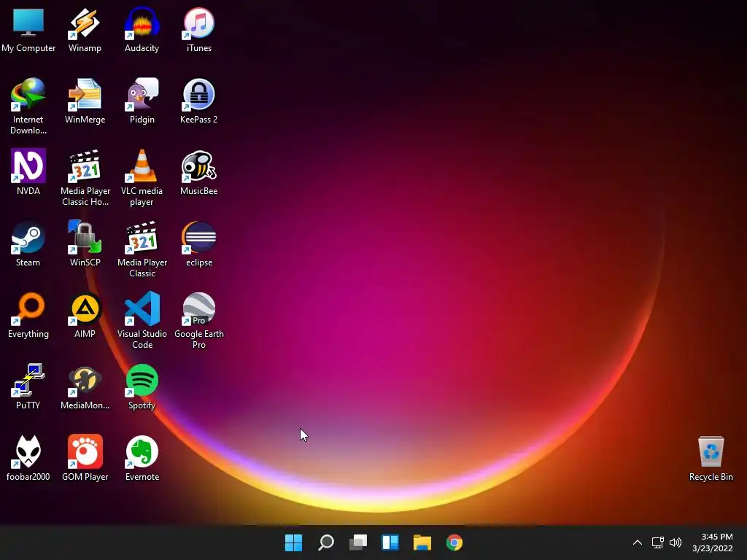Open the Windows Start menu
747x560 pixels.
(x=293, y=542)
